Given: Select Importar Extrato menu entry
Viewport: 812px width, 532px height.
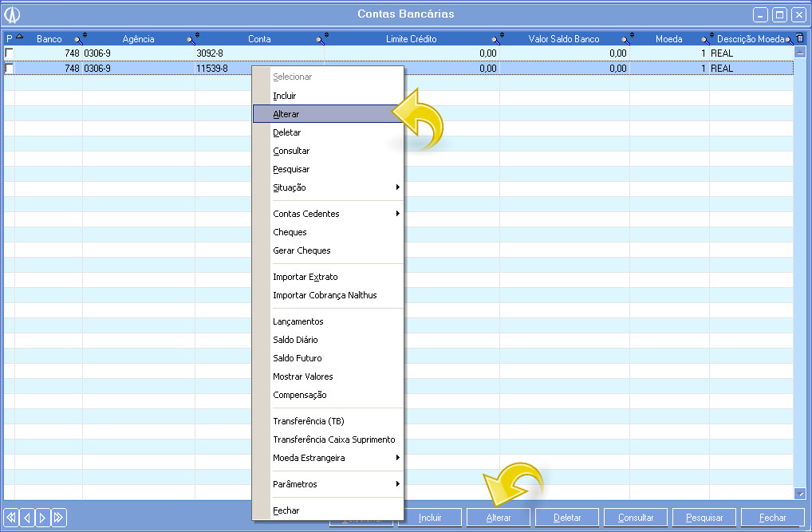Looking at the screenshot, I should click(329, 277).
